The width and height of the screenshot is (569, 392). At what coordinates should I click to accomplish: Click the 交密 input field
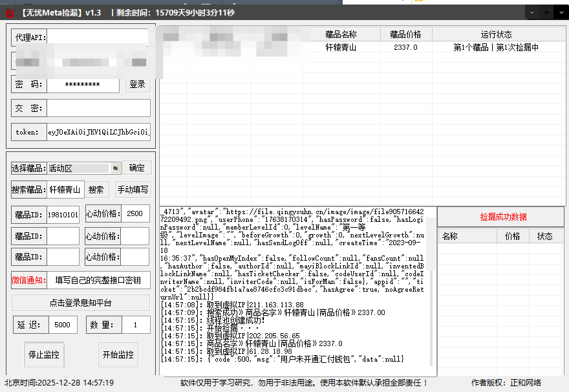(x=98, y=108)
